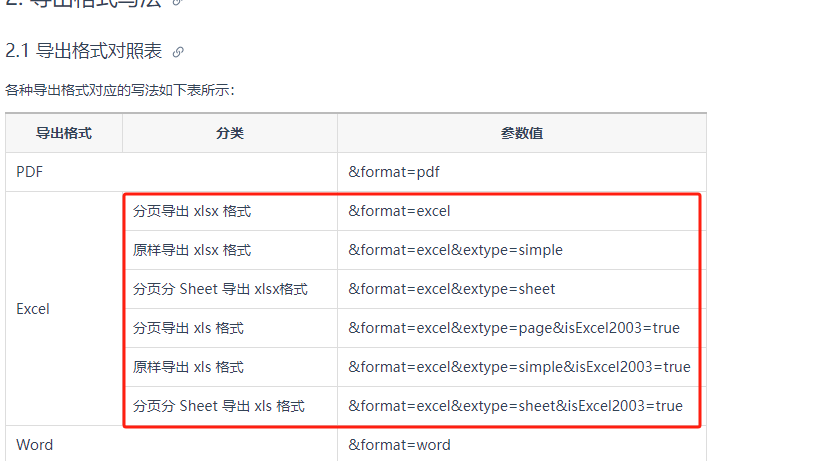Select the 参数值 column header
The width and height of the screenshot is (818, 461).
(522, 134)
